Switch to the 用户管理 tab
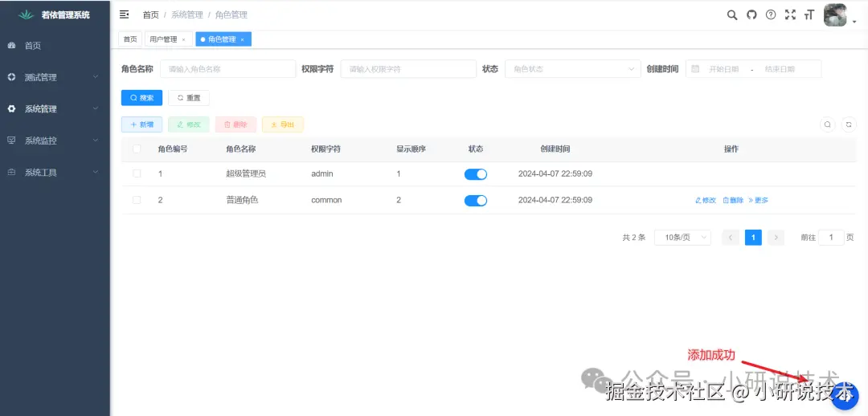Viewport: 868px width, 416px height. pyautogui.click(x=168, y=39)
